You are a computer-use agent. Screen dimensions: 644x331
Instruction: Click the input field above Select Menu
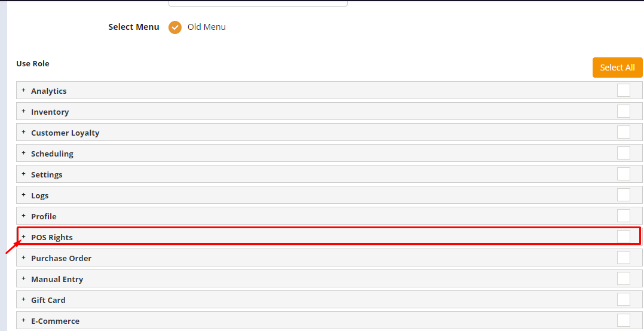(x=257, y=3)
